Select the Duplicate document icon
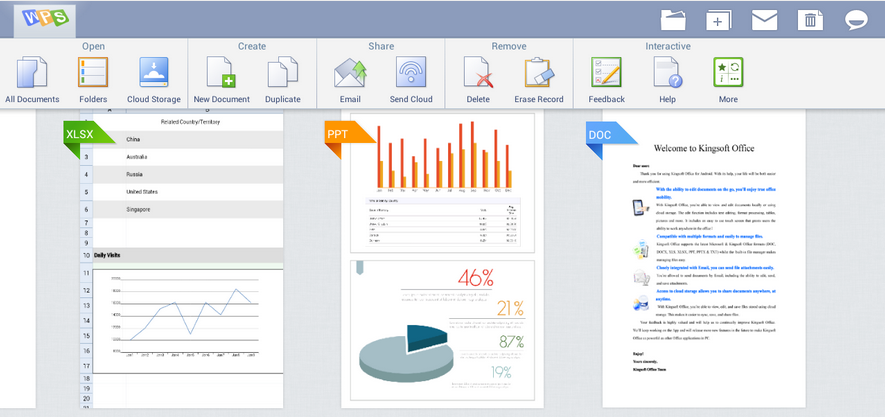Image resolution: width=885 pixels, height=417 pixels. click(282, 72)
